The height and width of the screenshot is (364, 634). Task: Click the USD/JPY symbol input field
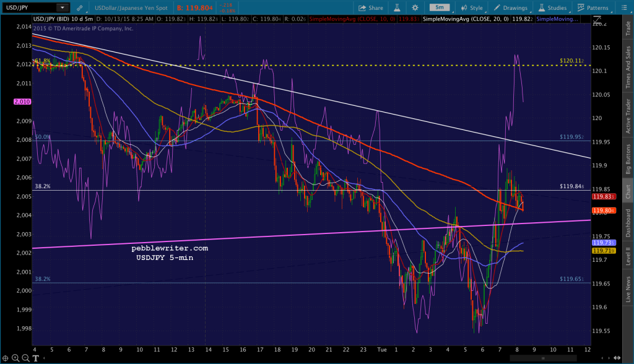click(x=29, y=7)
